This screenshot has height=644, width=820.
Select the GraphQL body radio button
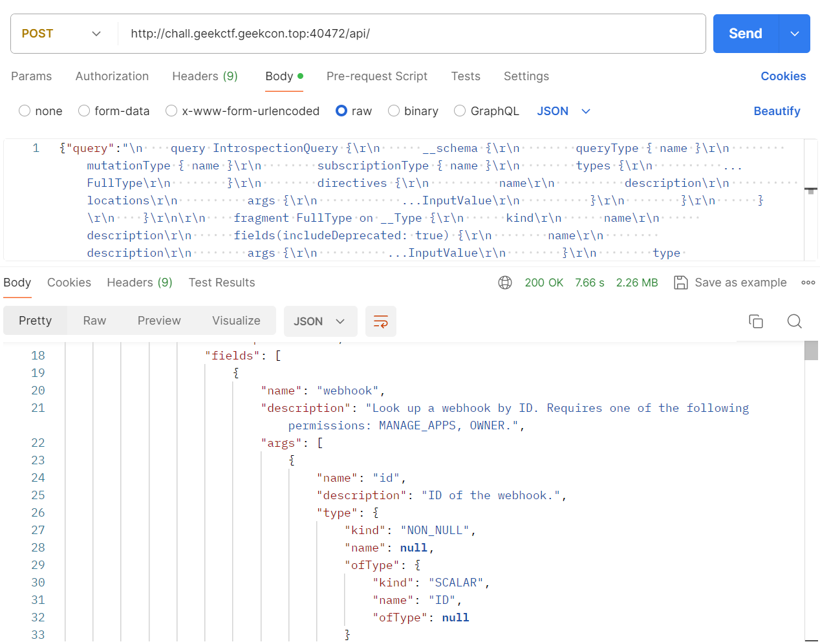pos(460,111)
